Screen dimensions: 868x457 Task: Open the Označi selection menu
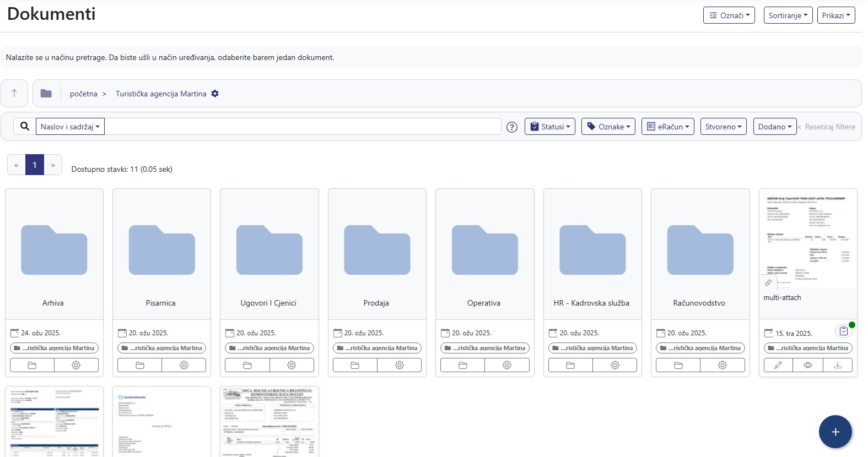tap(729, 15)
